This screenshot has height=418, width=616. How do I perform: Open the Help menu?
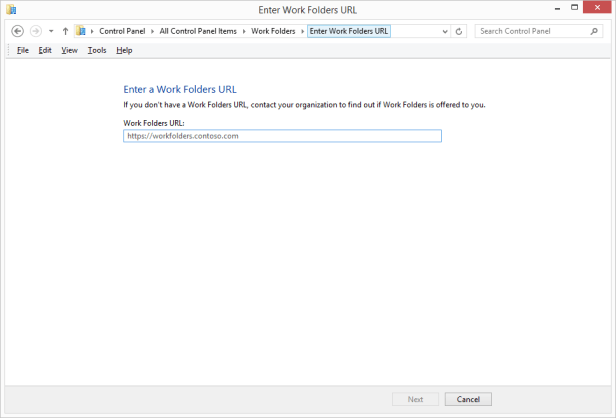click(x=124, y=50)
